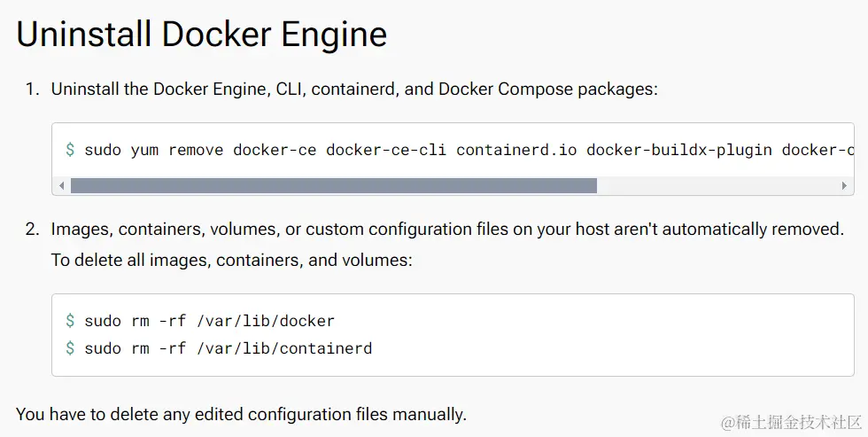Click the sudo rm -rf /var/lib/containerd line
This screenshot has height=437, width=868.
click(x=228, y=348)
